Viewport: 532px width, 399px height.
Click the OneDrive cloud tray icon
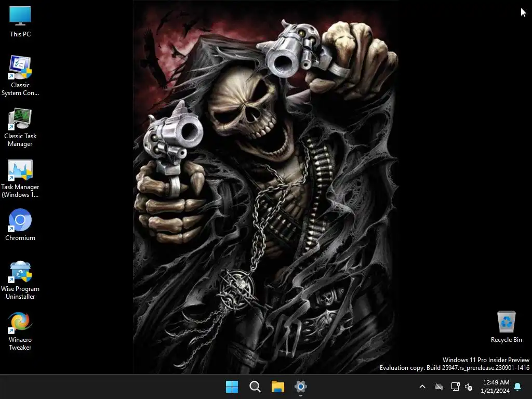tap(439, 387)
